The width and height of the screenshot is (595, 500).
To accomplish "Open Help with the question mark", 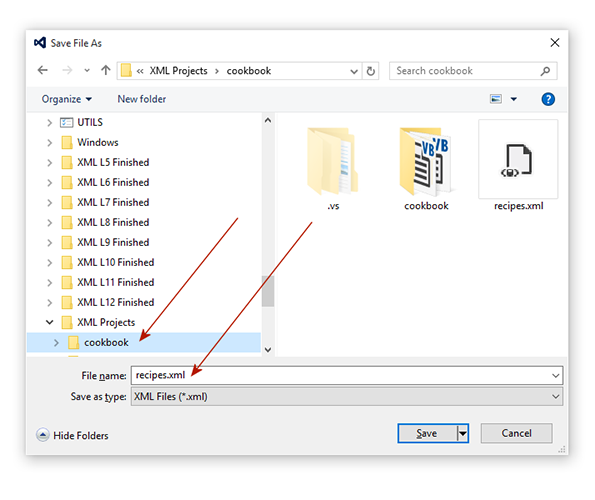I will pyautogui.click(x=548, y=99).
